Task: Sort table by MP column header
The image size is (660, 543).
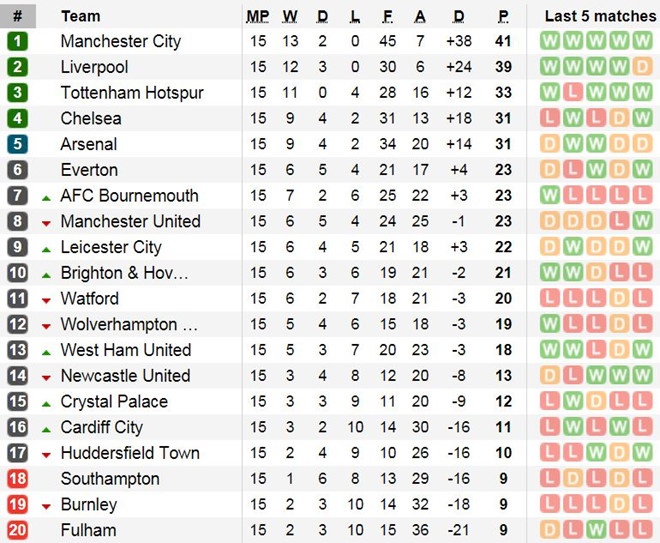Action: point(258,16)
